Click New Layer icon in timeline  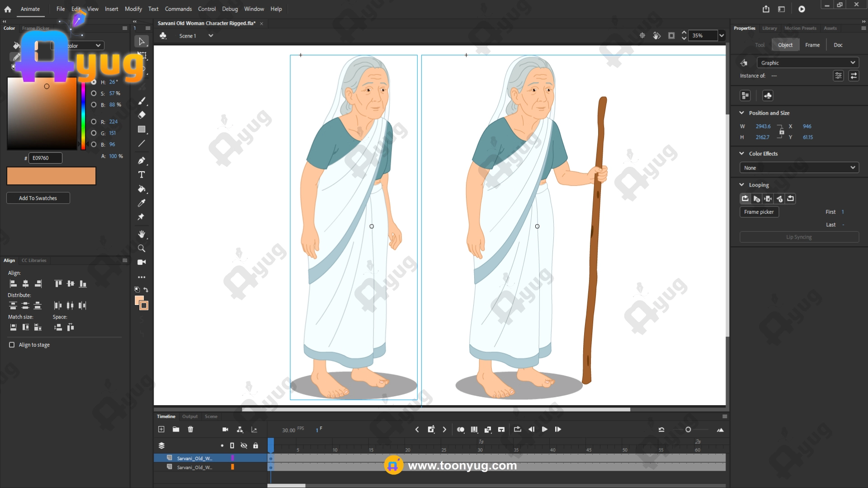point(161,429)
